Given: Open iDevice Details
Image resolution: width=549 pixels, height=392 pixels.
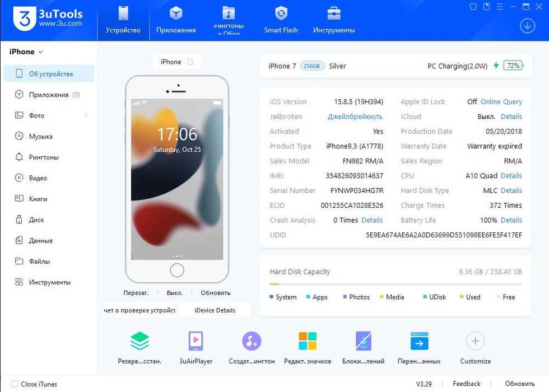Looking at the screenshot, I should (215, 310).
